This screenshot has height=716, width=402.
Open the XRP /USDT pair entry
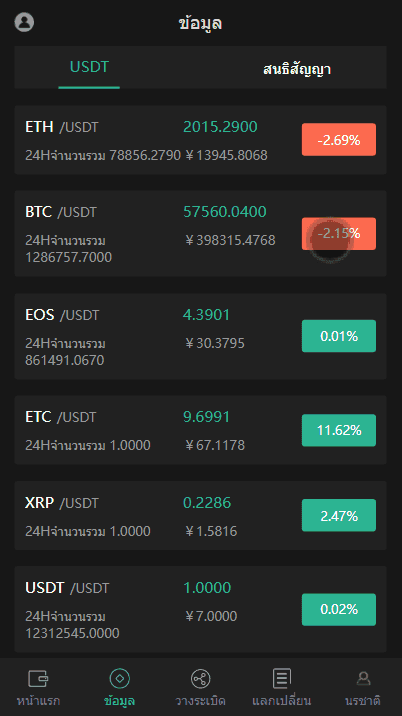pos(201,516)
